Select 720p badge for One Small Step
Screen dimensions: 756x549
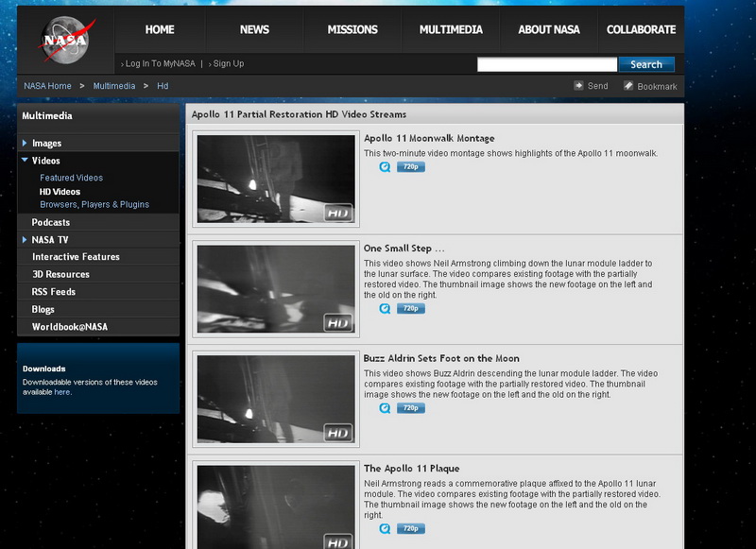pyautogui.click(x=411, y=308)
